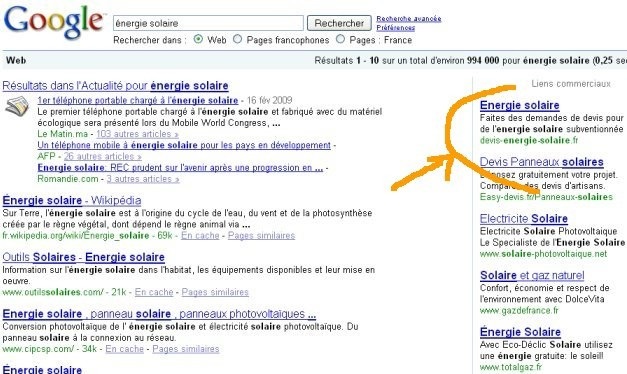Viewport: 627px width, 374px height.
Task: Open Préférences link
Action: click(x=395, y=28)
